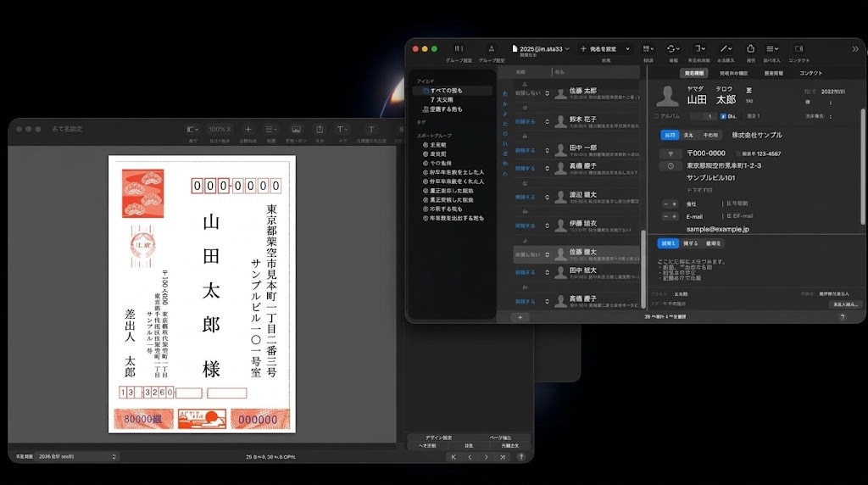Select the middle segment above the notes area

(690, 243)
